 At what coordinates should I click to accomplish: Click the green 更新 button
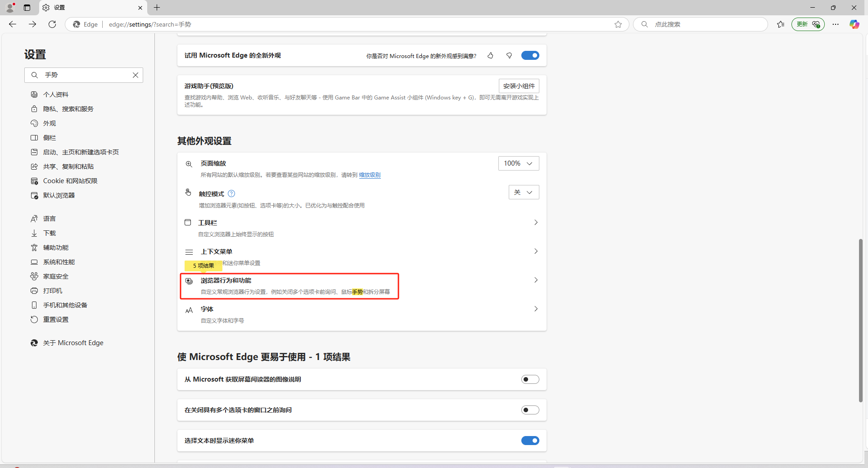point(808,24)
